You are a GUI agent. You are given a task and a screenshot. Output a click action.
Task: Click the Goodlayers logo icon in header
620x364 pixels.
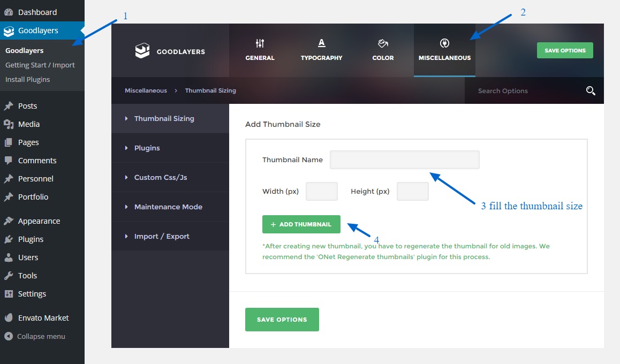tap(142, 51)
